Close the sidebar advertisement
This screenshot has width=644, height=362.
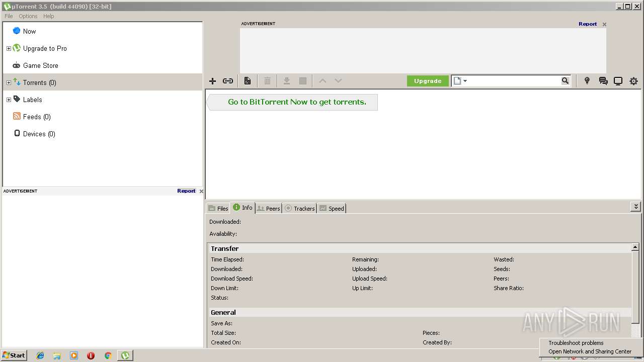pyautogui.click(x=201, y=191)
